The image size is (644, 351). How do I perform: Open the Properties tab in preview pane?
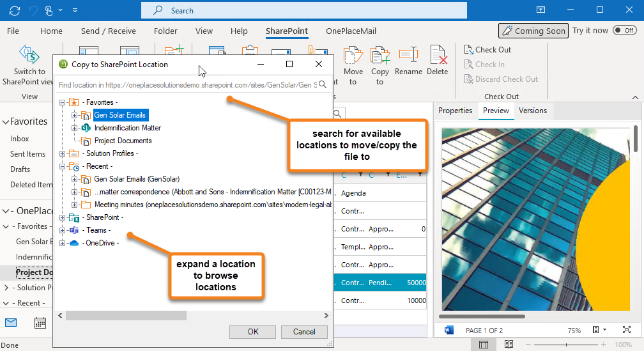click(x=455, y=111)
